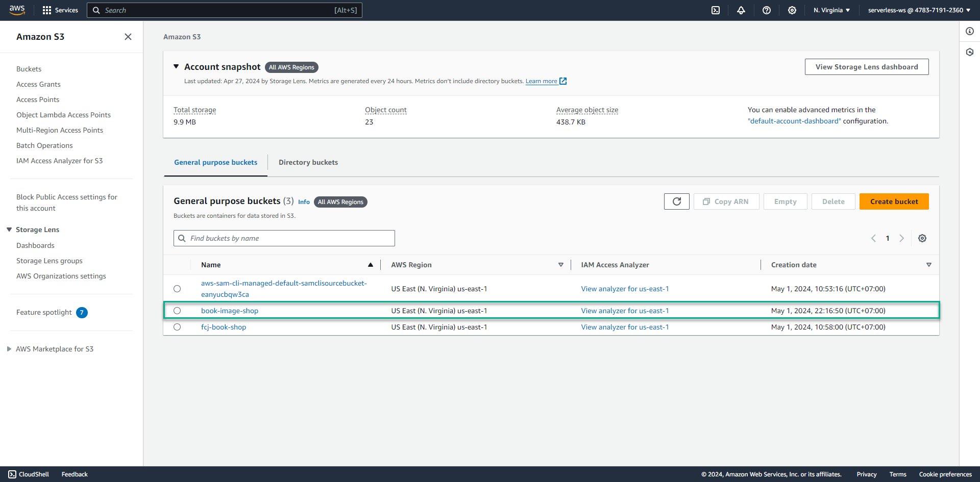Collapse the Account snapshot section
Viewport: 980px width, 482px height.
[176, 66]
